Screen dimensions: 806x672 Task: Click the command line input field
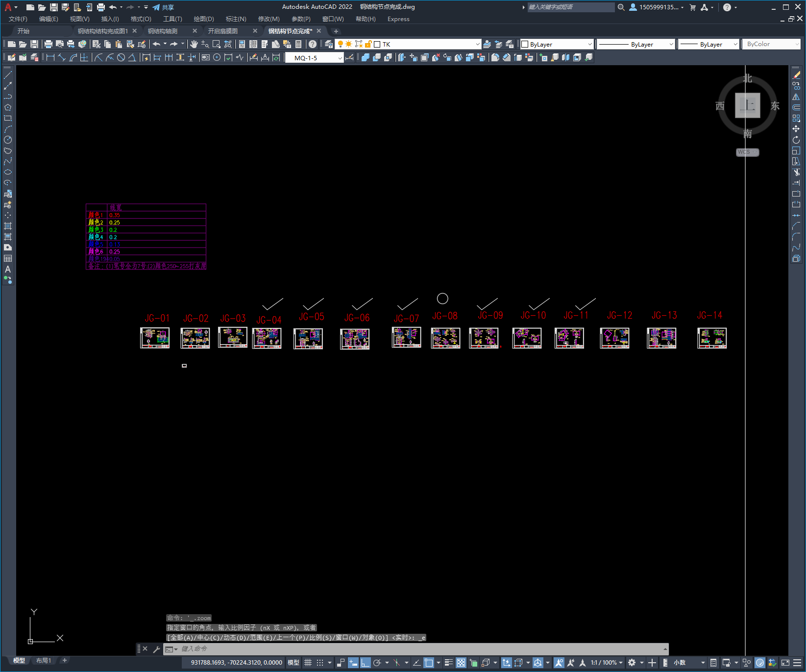[420, 649]
